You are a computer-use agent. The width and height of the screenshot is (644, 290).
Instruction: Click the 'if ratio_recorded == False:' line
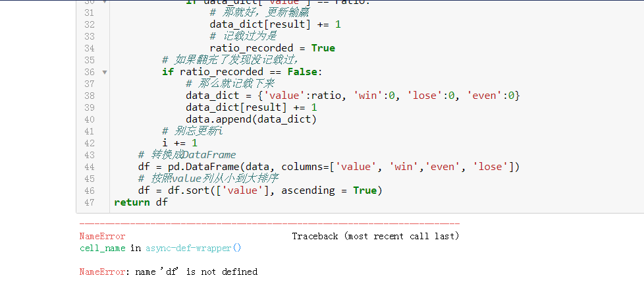coord(240,72)
